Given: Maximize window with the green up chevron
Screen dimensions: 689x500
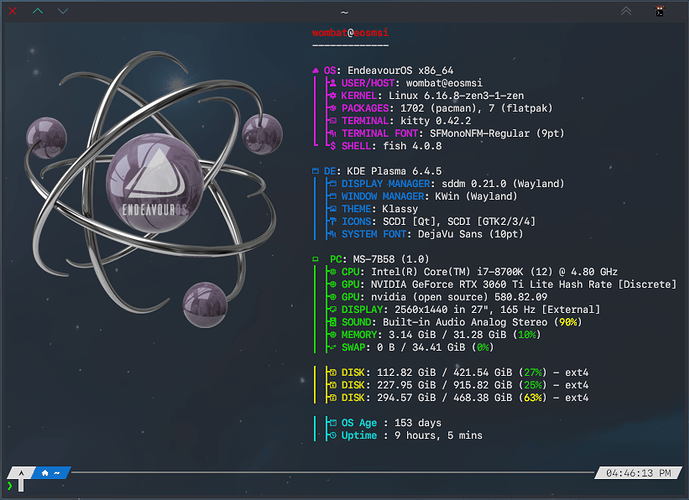Looking at the screenshot, I should (38, 11).
